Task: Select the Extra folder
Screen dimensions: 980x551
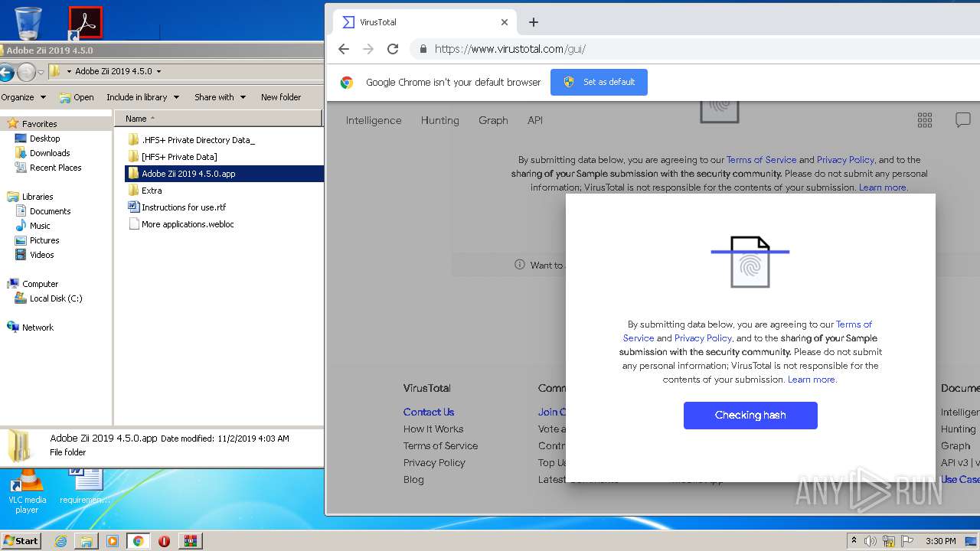Action: point(152,191)
